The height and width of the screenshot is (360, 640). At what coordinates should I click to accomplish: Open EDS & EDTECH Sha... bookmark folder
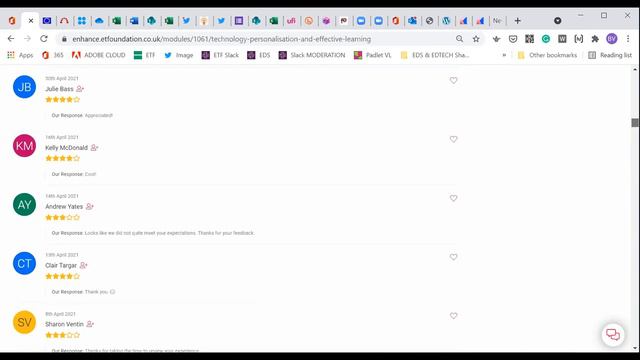coord(435,55)
